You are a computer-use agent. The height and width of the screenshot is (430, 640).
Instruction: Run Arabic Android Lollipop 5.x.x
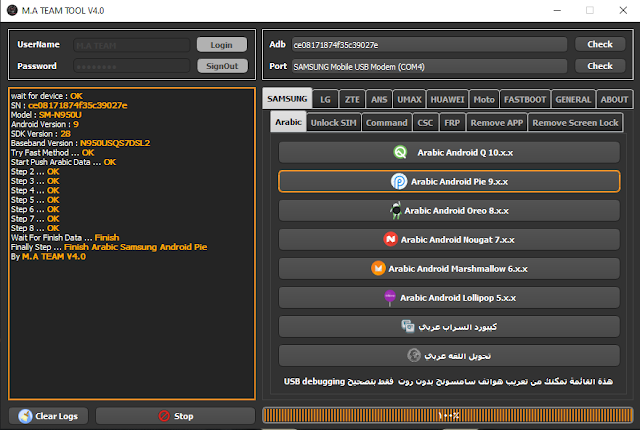(449, 297)
